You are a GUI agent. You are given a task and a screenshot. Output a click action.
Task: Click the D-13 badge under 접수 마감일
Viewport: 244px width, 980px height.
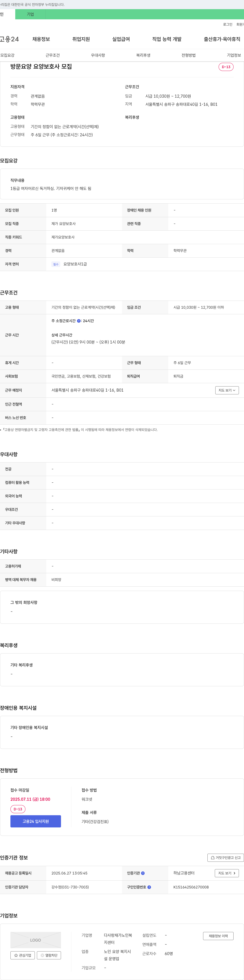click(x=18, y=809)
